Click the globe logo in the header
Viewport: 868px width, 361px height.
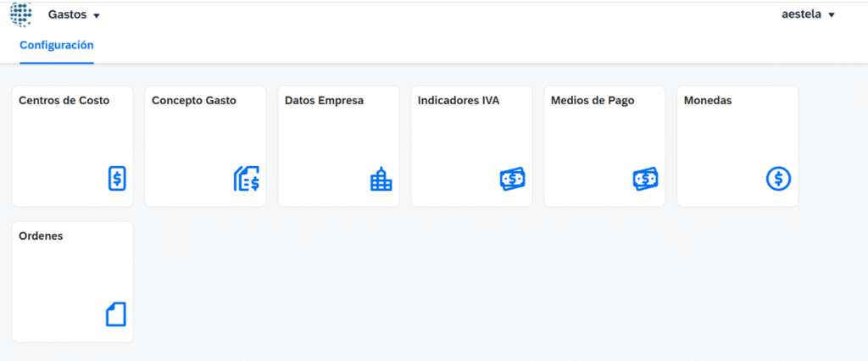coord(21,14)
